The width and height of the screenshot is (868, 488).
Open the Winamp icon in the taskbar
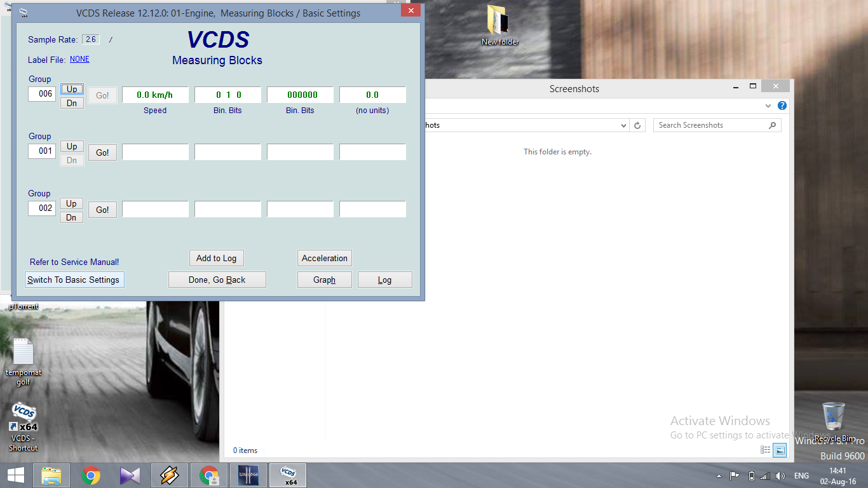click(169, 475)
